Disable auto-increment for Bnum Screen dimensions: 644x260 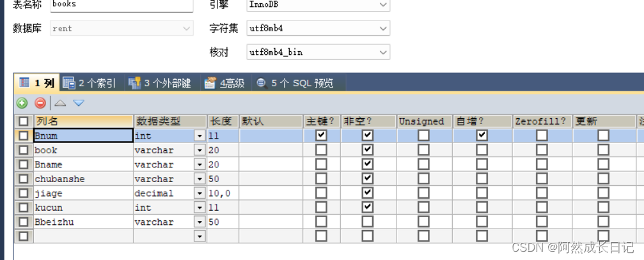pyautogui.click(x=482, y=135)
